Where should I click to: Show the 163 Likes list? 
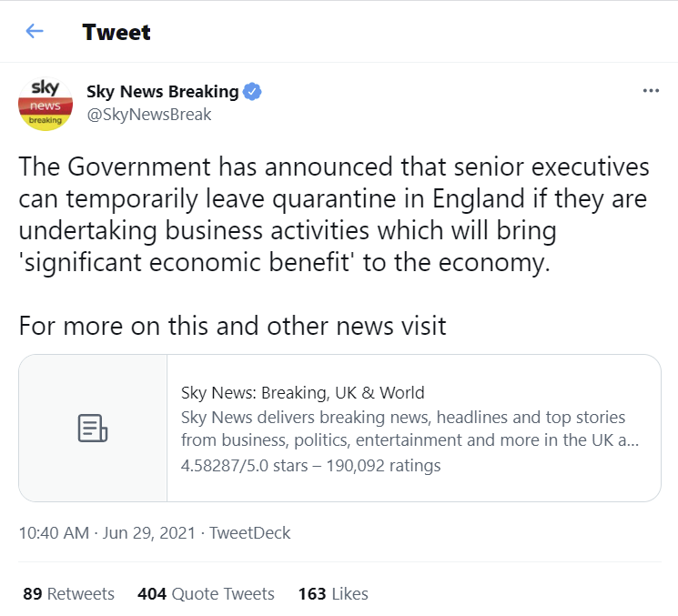click(x=333, y=594)
